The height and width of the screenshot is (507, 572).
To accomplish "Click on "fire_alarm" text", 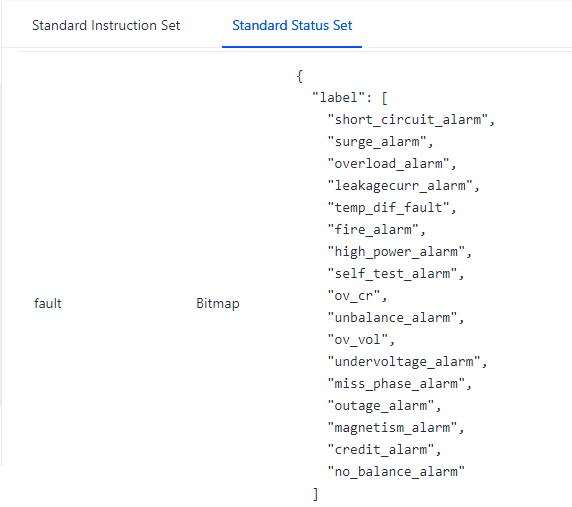I will click(376, 229).
